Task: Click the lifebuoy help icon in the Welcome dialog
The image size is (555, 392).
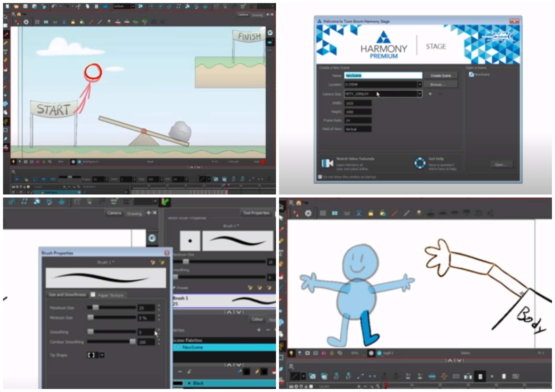Action: (x=420, y=163)
